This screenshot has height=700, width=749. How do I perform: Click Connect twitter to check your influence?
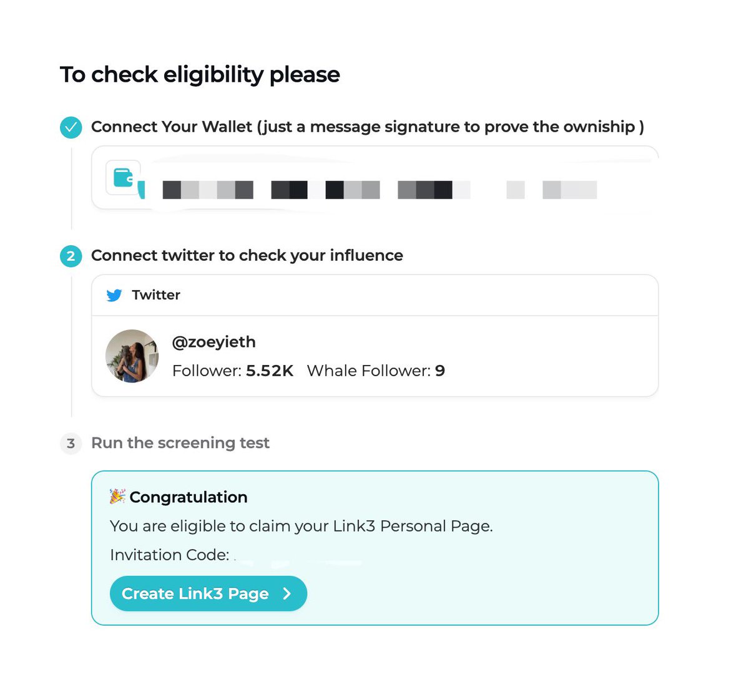click(247, 255)
